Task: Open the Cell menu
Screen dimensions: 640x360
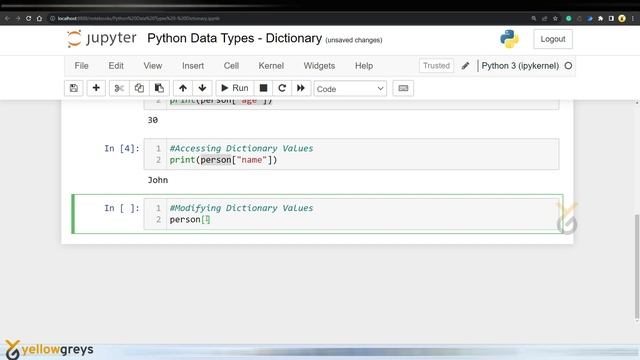Action: pyautogui.click(x=231, y=66)
